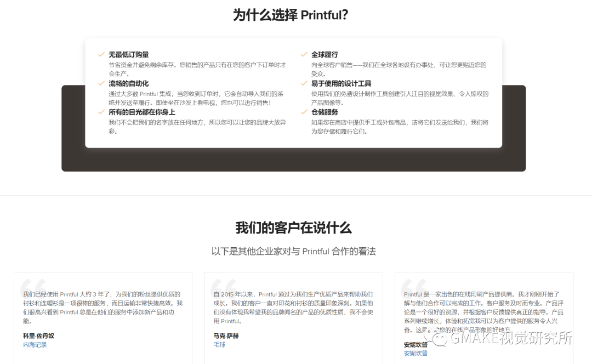Click the description starting 向全球客户销售
The height and width of the screenshot is (364, 592).
point(399,69)
